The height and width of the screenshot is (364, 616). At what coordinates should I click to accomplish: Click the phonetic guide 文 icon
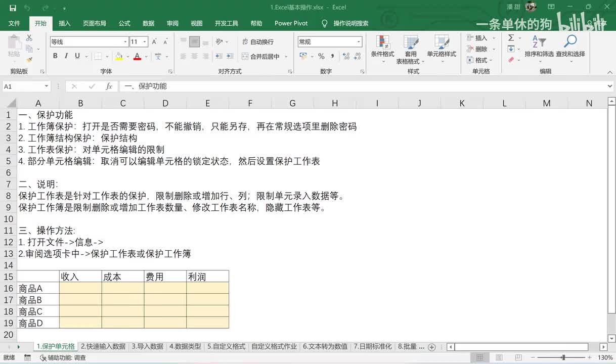point(158,56)
